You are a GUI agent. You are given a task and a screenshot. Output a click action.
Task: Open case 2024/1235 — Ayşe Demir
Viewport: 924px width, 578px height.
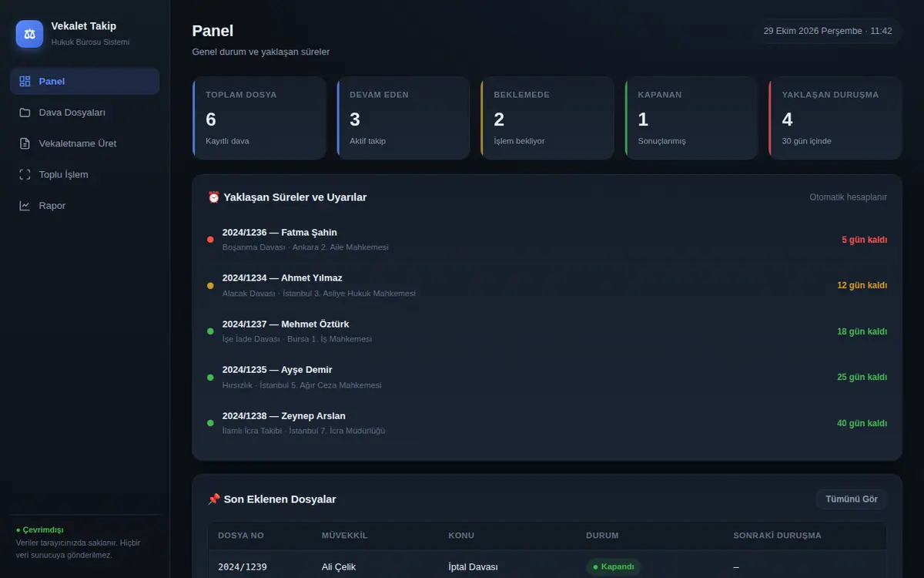click(547, 377)
